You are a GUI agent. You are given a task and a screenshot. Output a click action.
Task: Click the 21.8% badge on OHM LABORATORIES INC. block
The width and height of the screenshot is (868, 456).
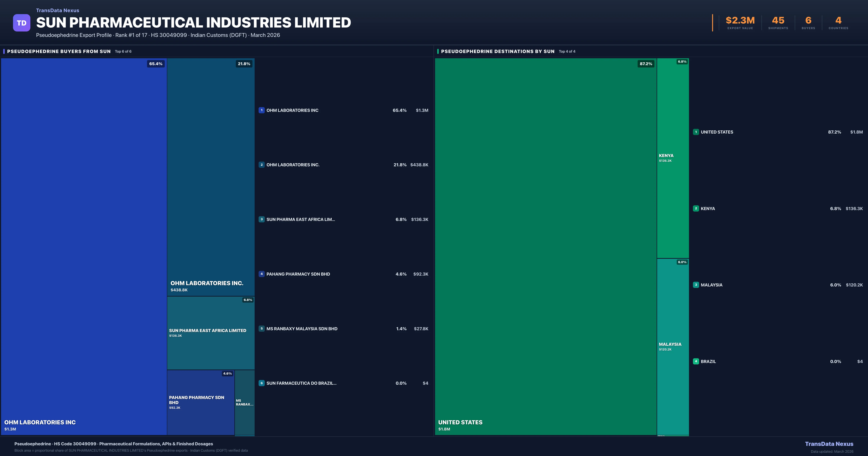point(244,64)
